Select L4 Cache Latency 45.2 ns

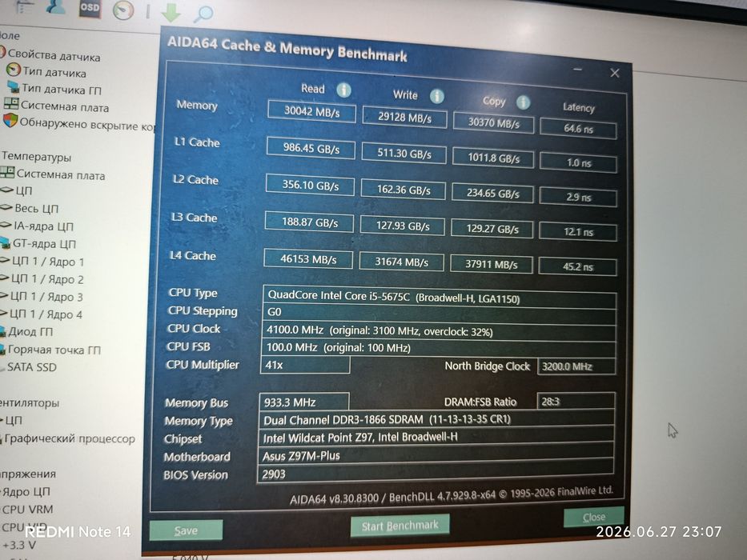tap(577, 266)
